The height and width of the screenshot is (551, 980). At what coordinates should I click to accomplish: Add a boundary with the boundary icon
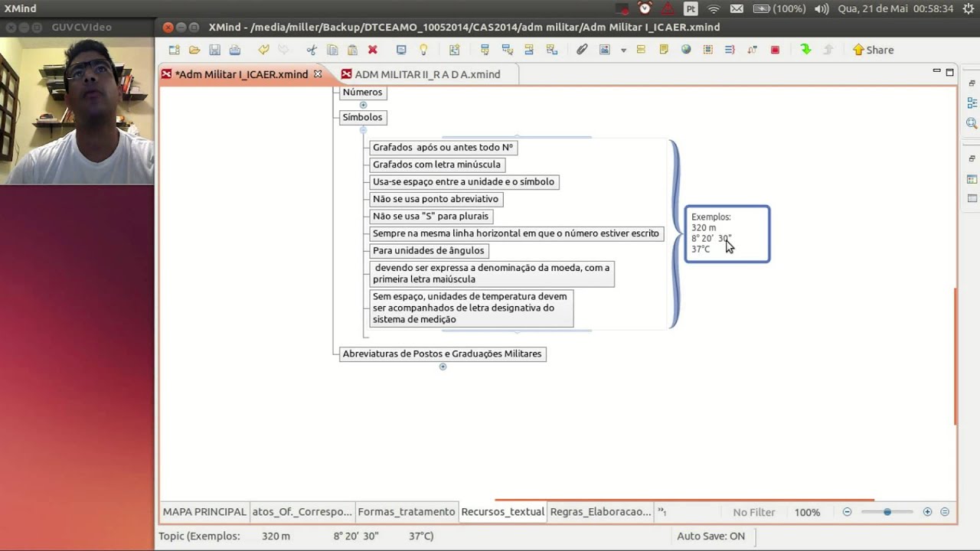(707, 50)
